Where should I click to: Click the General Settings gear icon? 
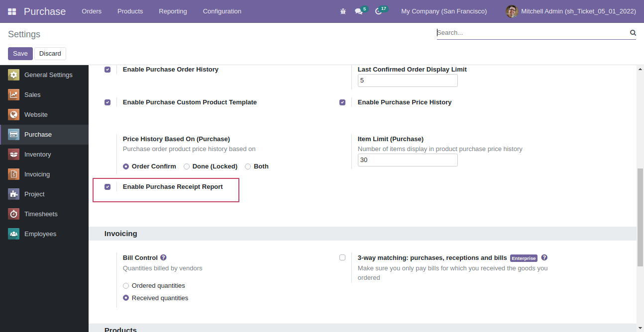tap(13, 75)
